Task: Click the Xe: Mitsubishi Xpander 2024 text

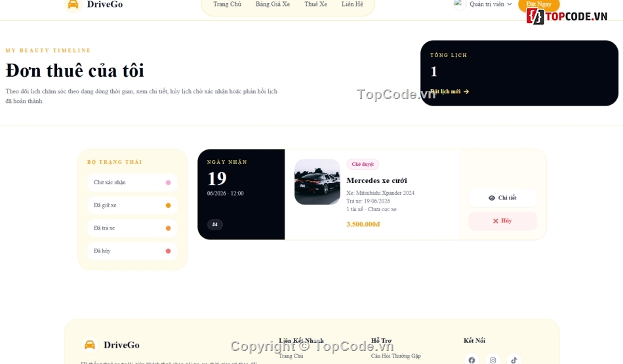Action: click(380, 193)
